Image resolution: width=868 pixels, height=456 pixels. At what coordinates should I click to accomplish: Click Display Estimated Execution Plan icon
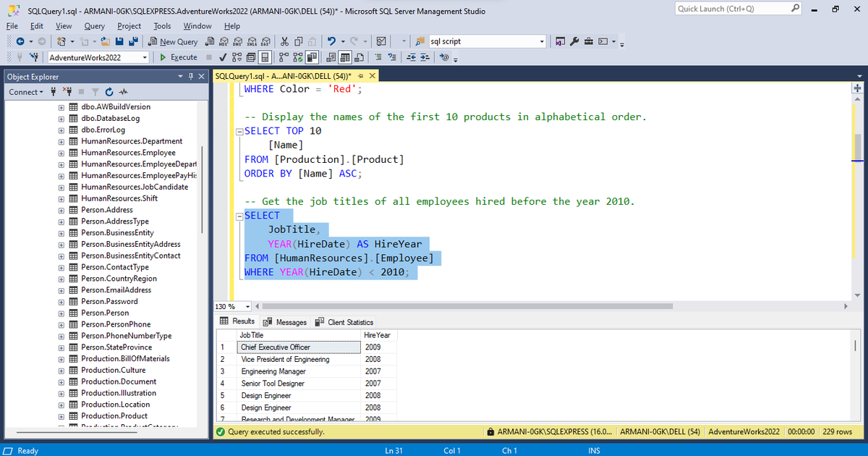[237, 57]
